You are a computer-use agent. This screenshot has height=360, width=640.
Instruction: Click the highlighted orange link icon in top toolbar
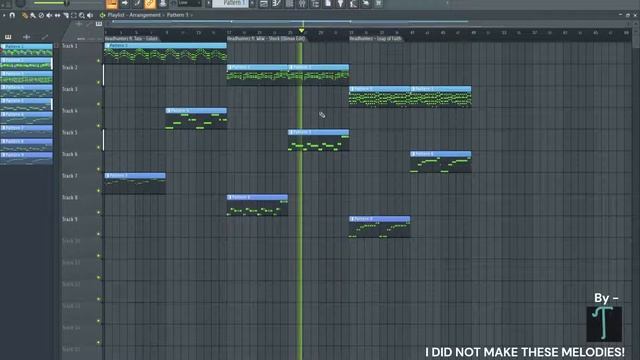150,4
